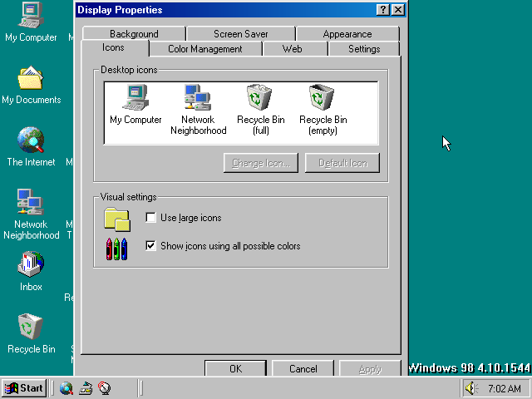This screenshot has height=399, width=532.
Task: Click the crayons color icon
Action: (116, 249)
